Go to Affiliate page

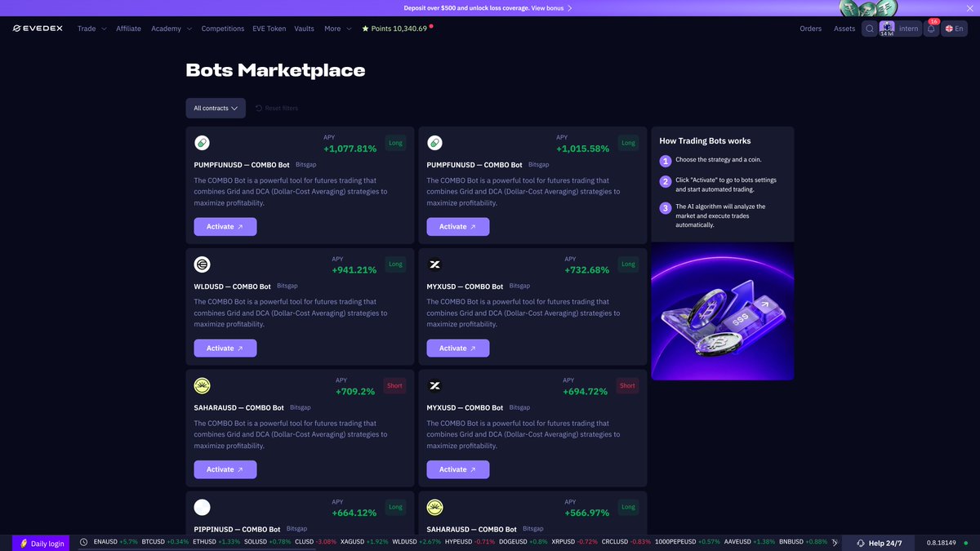[x=128, y=29]
